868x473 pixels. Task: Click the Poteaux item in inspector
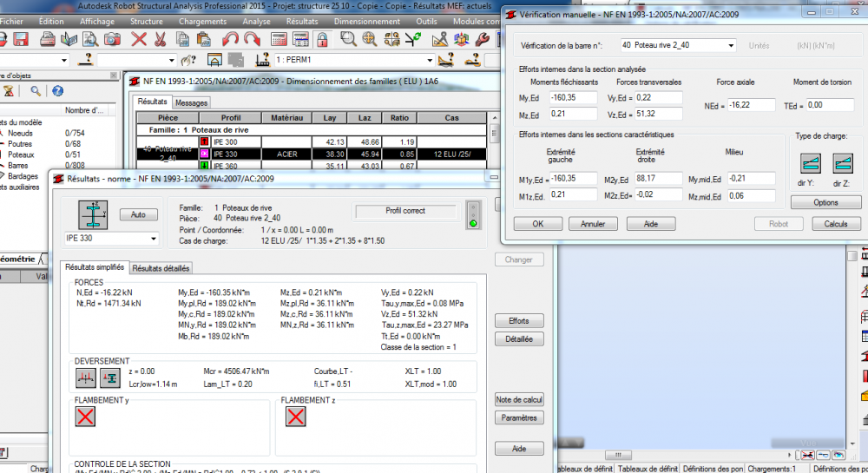21,154
